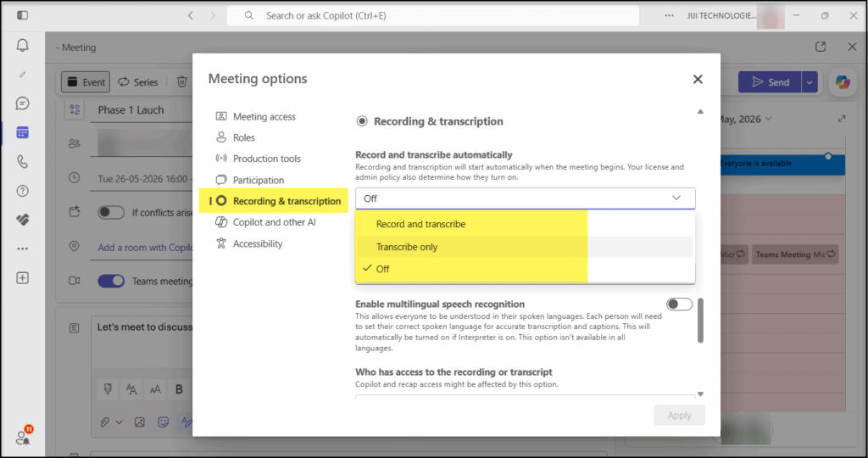Open Calendar from the Teams sidebar

pyautogui.click(x=22, y=132)
